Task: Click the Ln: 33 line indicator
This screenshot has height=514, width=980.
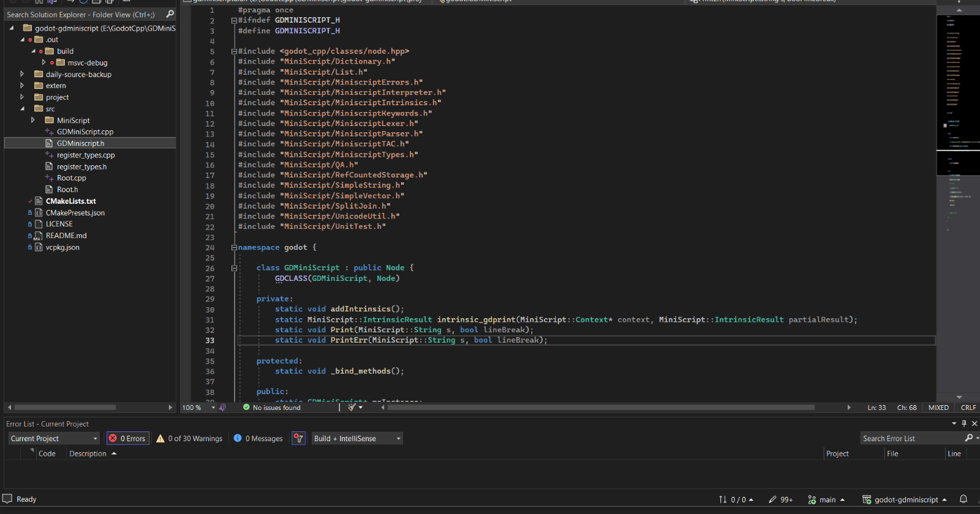Action: 876,408
